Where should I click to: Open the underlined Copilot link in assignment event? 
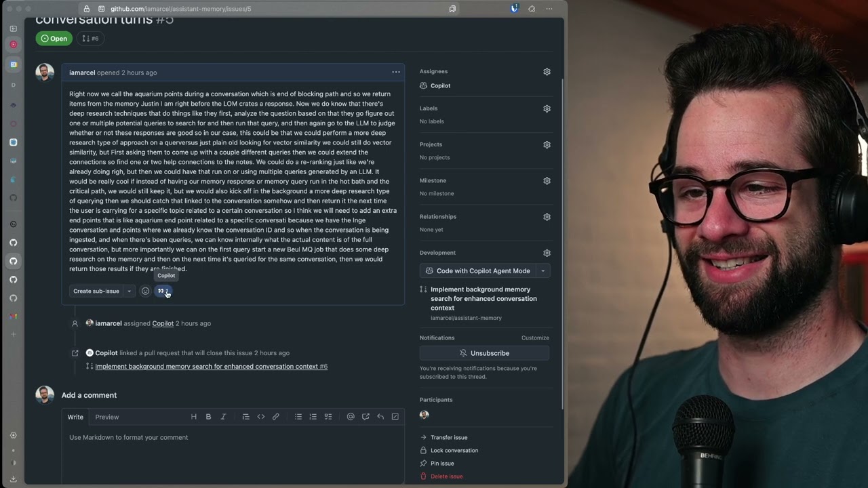pos(163,323)
